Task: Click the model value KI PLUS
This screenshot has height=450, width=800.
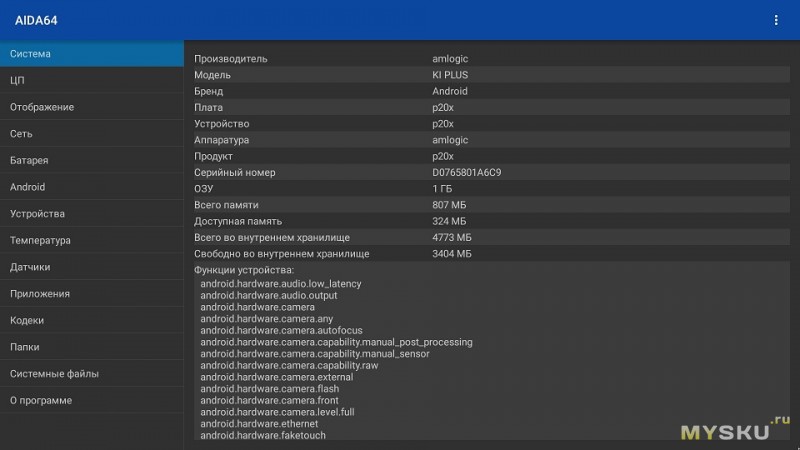Action: (x=450, y=75)
